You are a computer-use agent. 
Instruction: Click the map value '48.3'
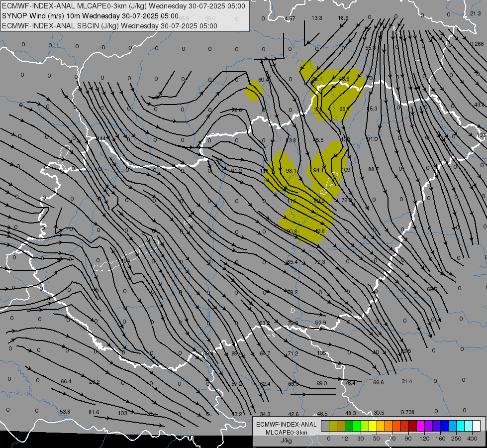point(351,413)
